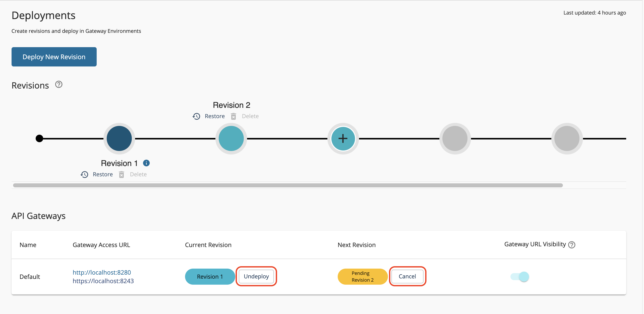Click the plus icon to add revision
The image size is (644, 314).
tap(343, 138)
